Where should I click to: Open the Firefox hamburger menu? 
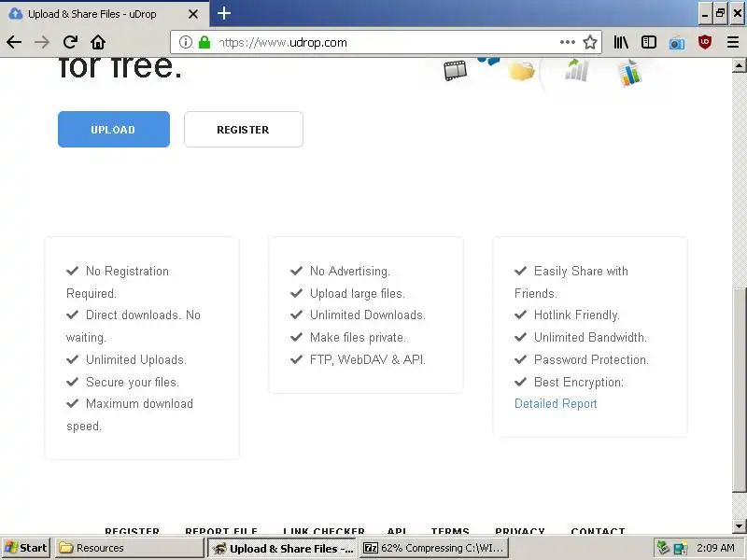[x=733, y=42]
